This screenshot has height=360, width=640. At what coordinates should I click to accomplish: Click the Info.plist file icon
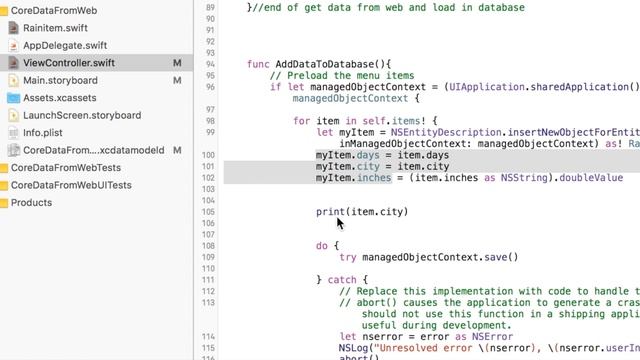[x=13, y=133]
